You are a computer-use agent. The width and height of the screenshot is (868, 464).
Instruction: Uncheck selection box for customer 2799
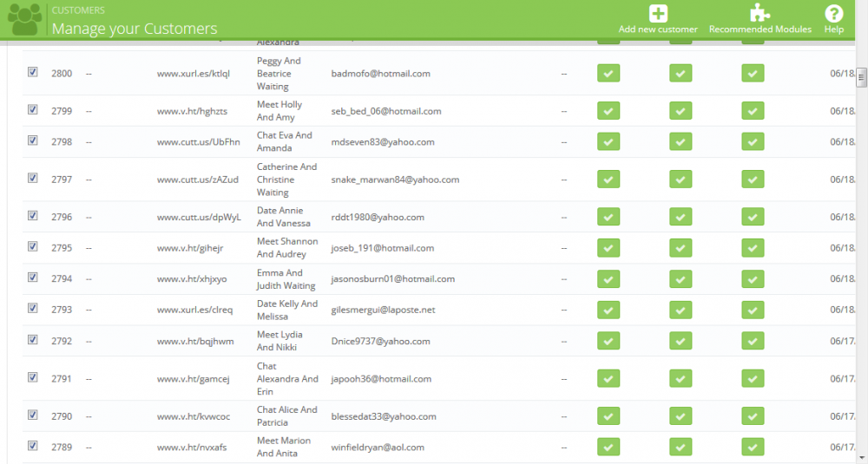tap(33, 109)
